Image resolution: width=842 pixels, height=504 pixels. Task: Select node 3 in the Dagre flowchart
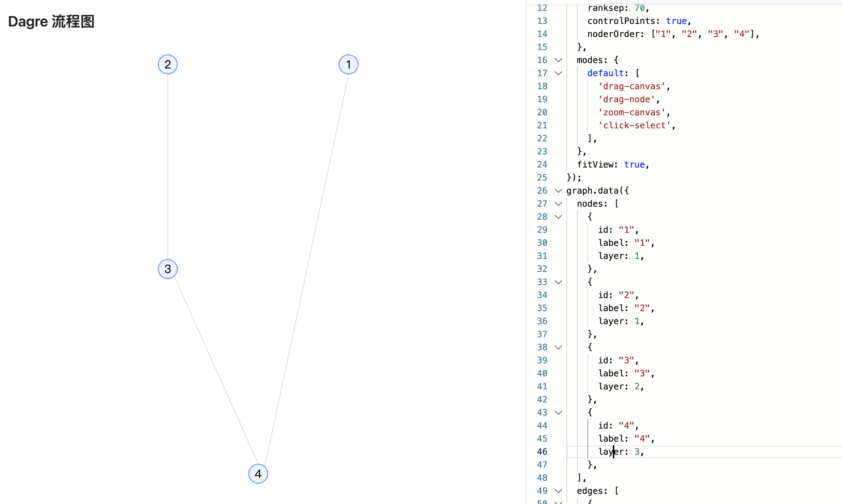168,269
